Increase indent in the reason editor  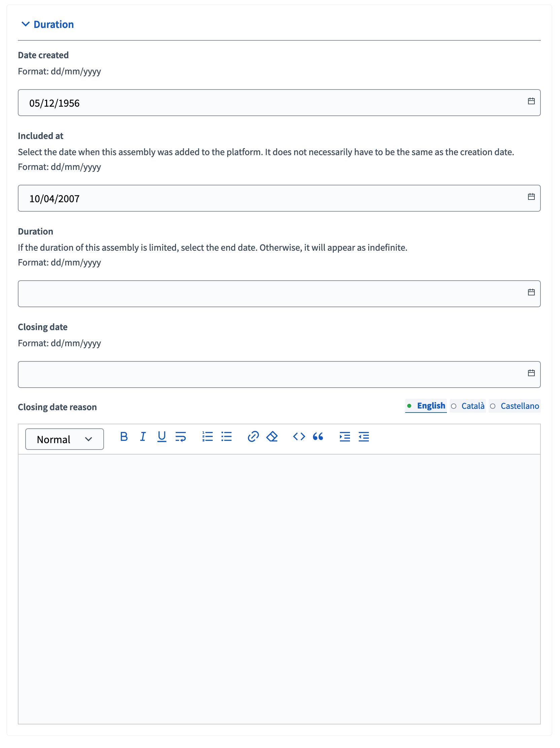(345, 436)
